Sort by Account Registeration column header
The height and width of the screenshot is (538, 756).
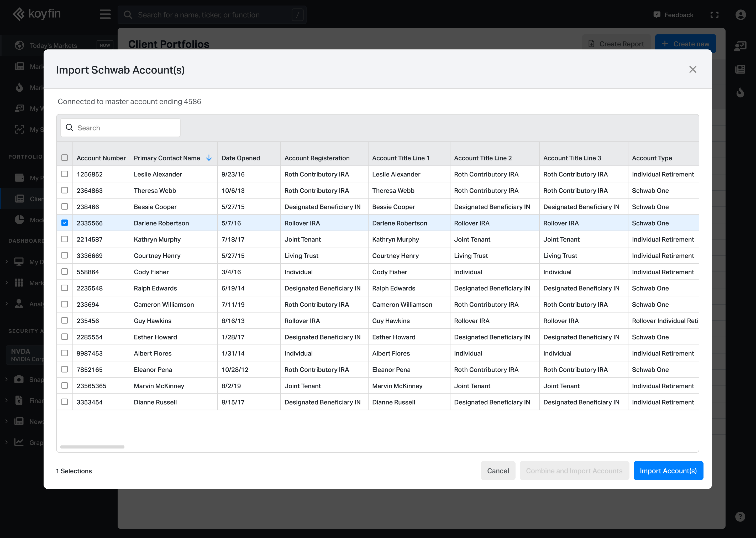click(317, 158)
